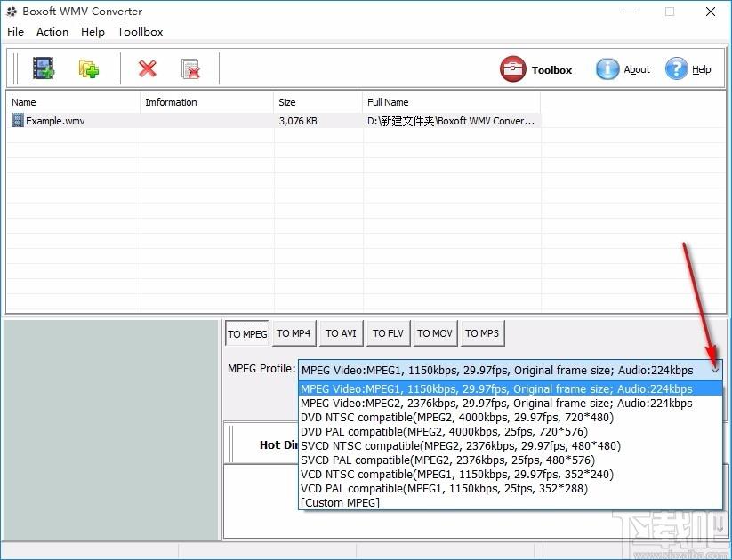Click the Example.wmv file icon
Viewport: 732px width, 560px height.
pos(17,120)
